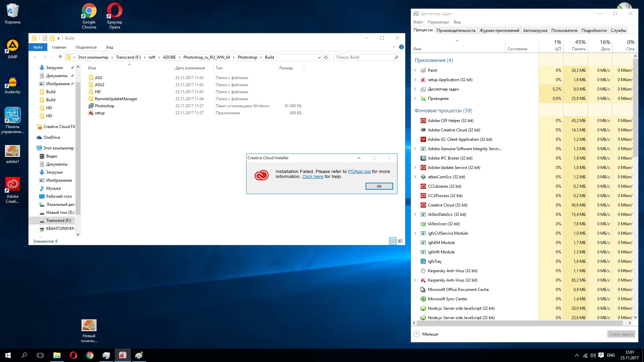Click the Explorer help question mark icon

point(401,47)
